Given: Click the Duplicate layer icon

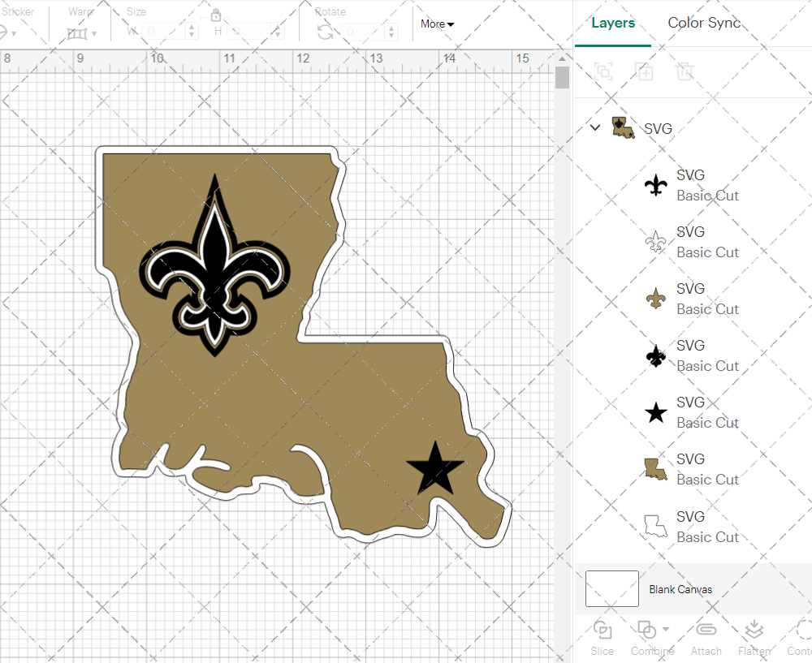Looking at the screenshot, I should (x=645, y=71).
